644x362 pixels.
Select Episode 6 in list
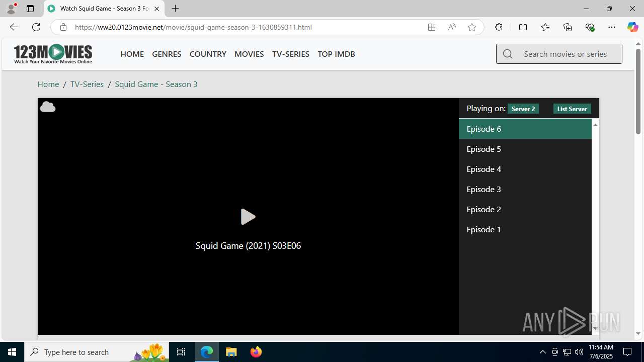coord(525,129)
